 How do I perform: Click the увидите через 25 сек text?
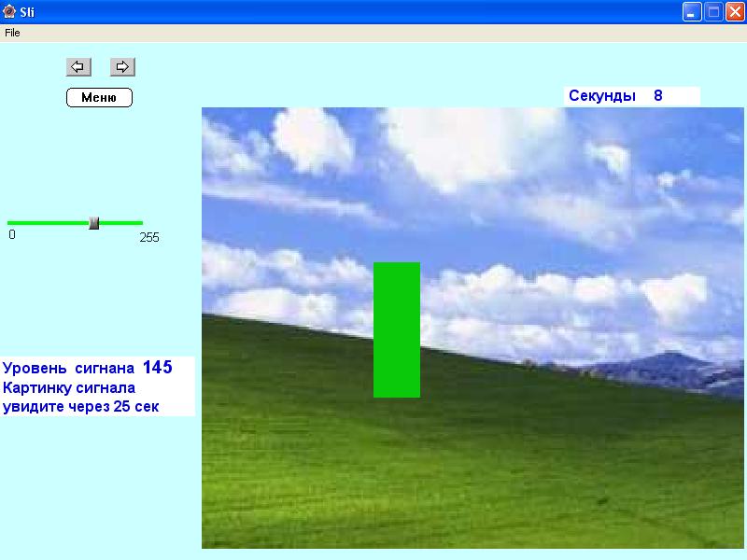tap(81, 407)
